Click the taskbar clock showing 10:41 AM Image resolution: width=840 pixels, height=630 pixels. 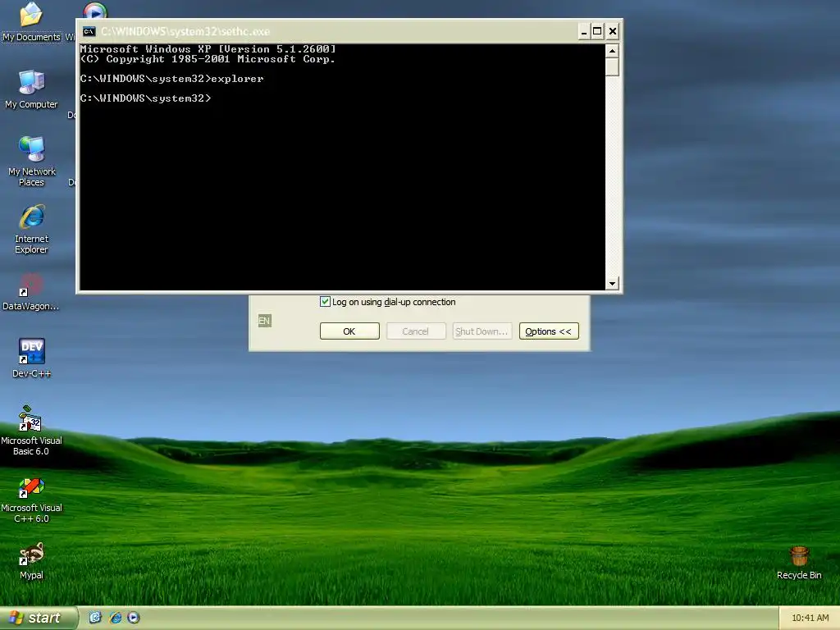pos(810,618)
